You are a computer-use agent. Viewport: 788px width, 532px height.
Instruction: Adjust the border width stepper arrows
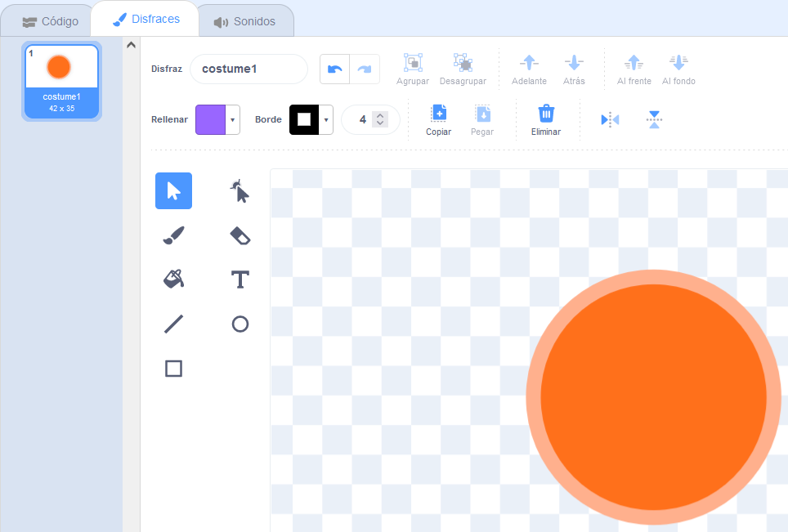coord(379,119)
